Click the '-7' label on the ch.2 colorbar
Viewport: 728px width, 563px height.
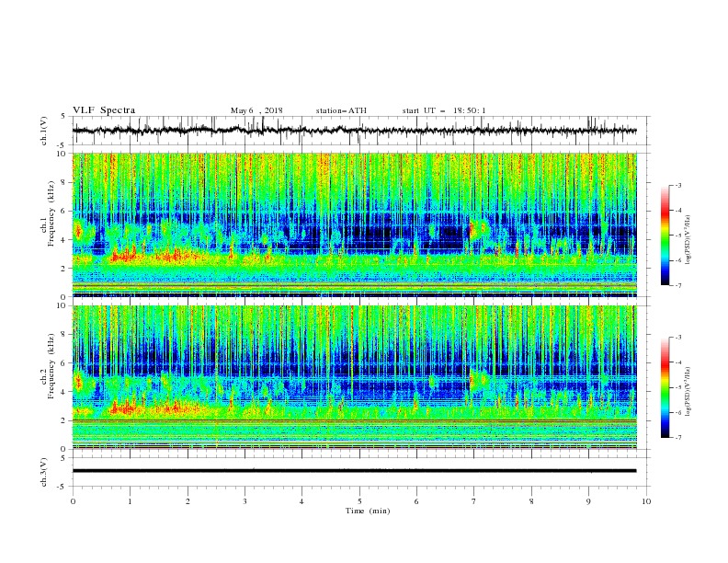point(677,437)
